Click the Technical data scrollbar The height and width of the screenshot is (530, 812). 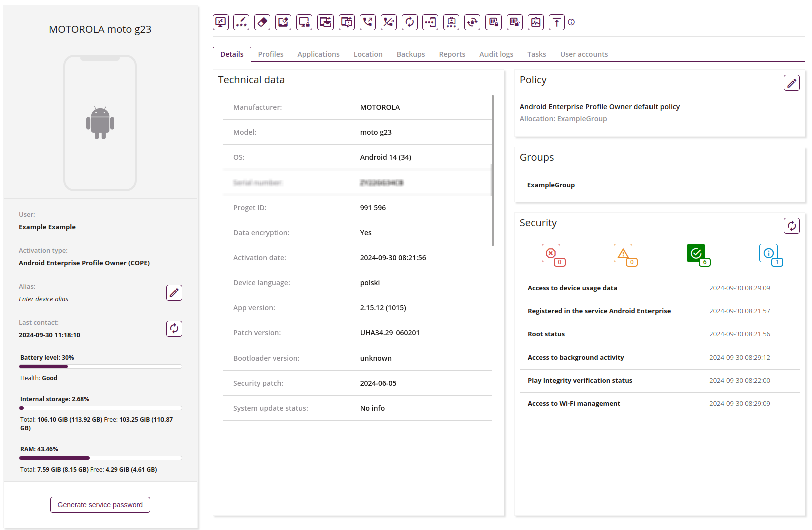click(x=493, y=170)
